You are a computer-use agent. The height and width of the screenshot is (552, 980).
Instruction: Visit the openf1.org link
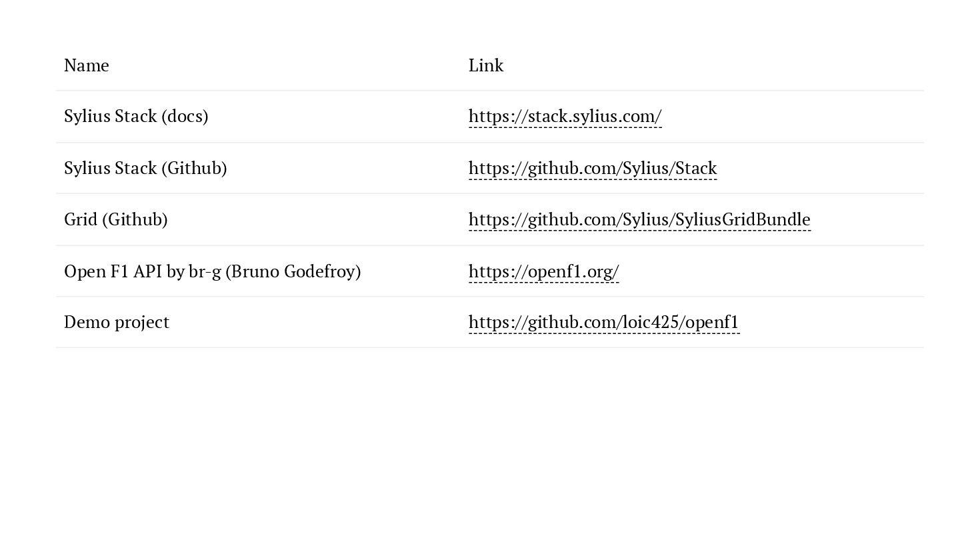point(543,271)
